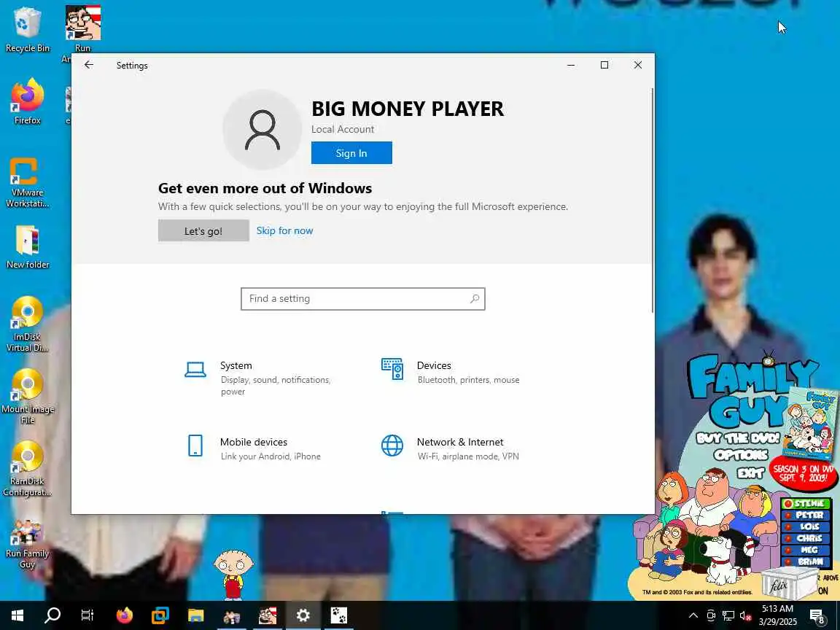Select the Mount Image File shortcut
This screenshot has height=630, width=840.
pyautogui.click(x=27, y=397)
